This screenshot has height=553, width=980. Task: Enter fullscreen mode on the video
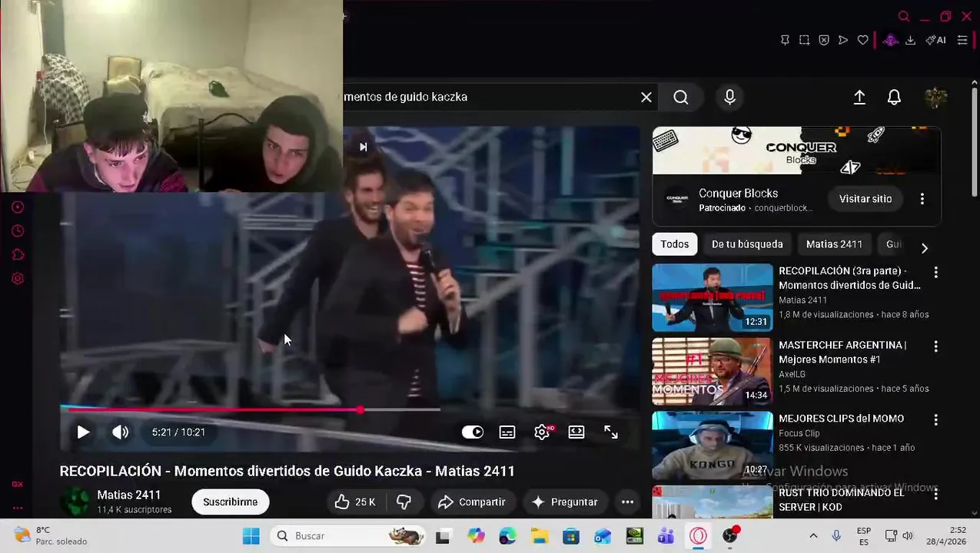[611, 432]
